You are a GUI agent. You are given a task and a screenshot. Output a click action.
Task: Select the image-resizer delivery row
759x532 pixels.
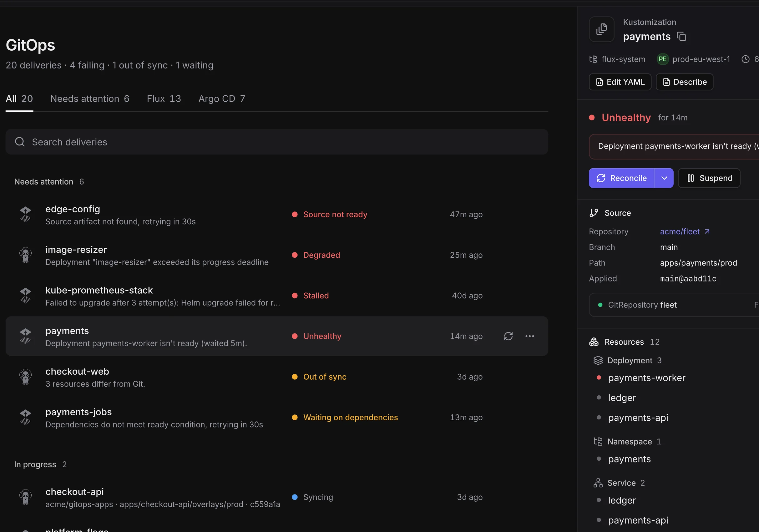coord(277,255)
